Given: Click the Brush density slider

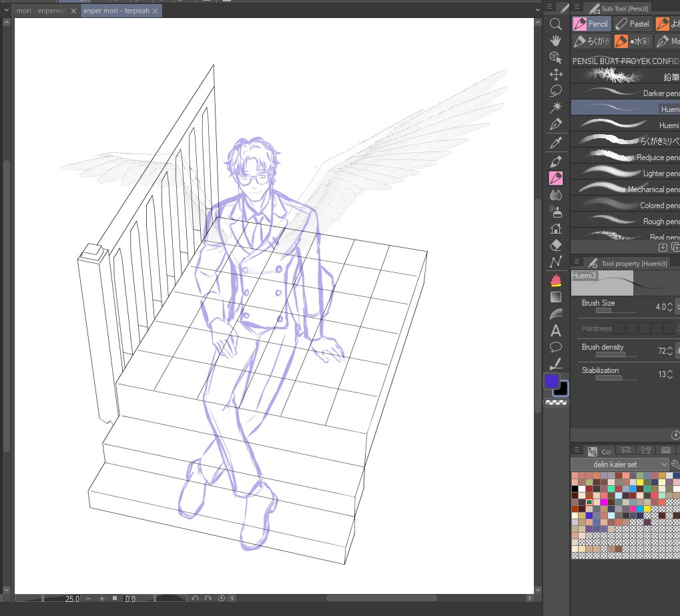Looking at the screenshot, I should tap(616, 354).
